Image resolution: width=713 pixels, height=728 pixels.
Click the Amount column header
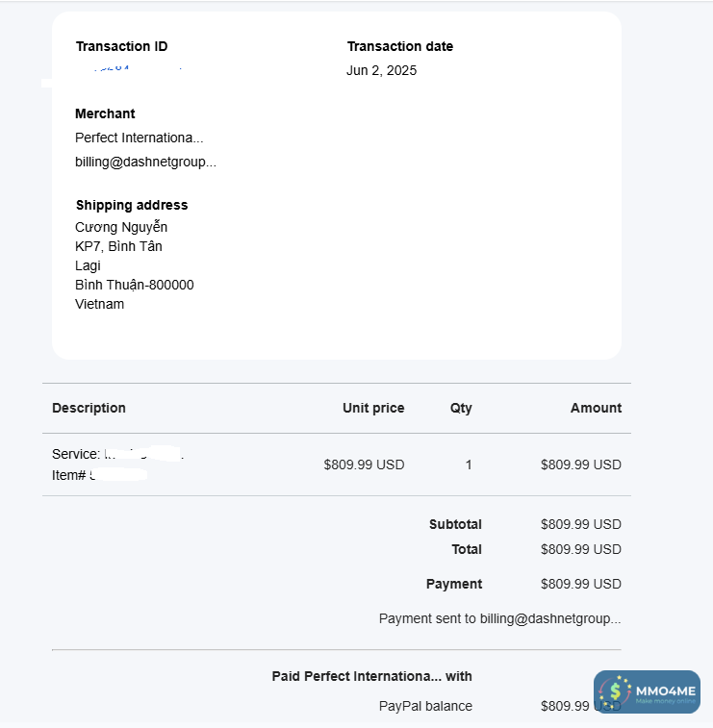coord(596,408)
